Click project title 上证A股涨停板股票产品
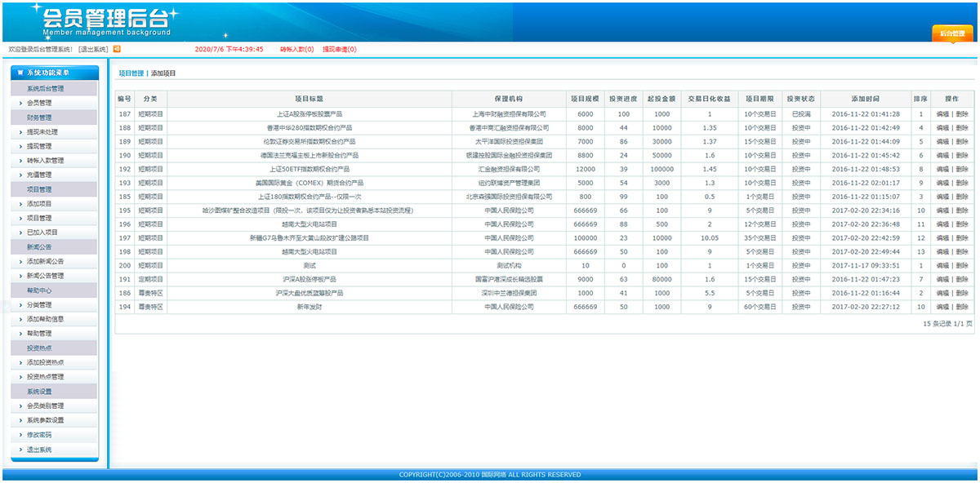 [309, 114]
